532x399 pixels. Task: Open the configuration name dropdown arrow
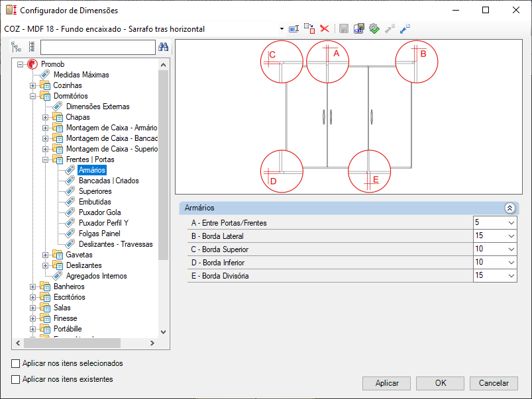pyautogui.click(x=282, y=29)
